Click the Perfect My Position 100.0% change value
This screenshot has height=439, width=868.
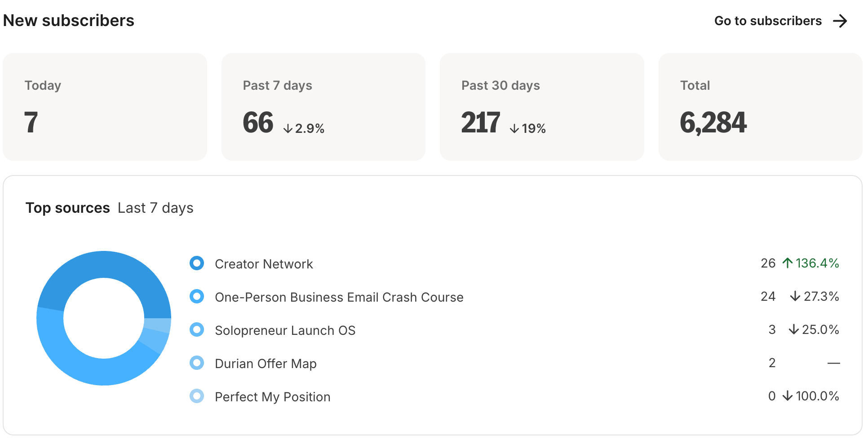[817, 396]
